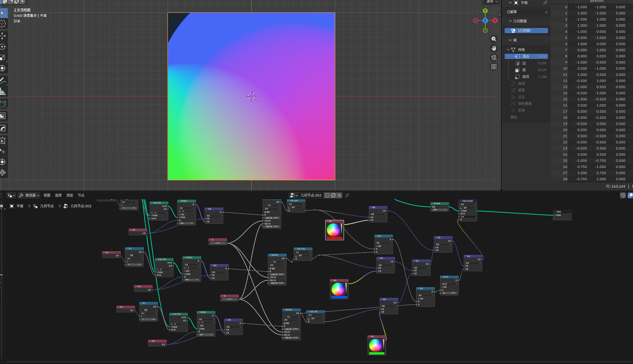Open the 节点 menu in node editor
Image resolution: width=633 pixels, height=364 pixels.
(x=81, y=195)
